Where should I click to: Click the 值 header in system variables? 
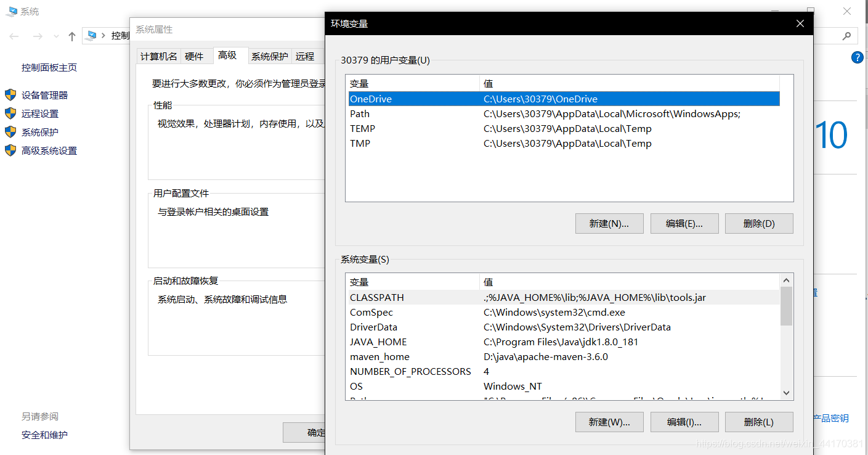630,282
